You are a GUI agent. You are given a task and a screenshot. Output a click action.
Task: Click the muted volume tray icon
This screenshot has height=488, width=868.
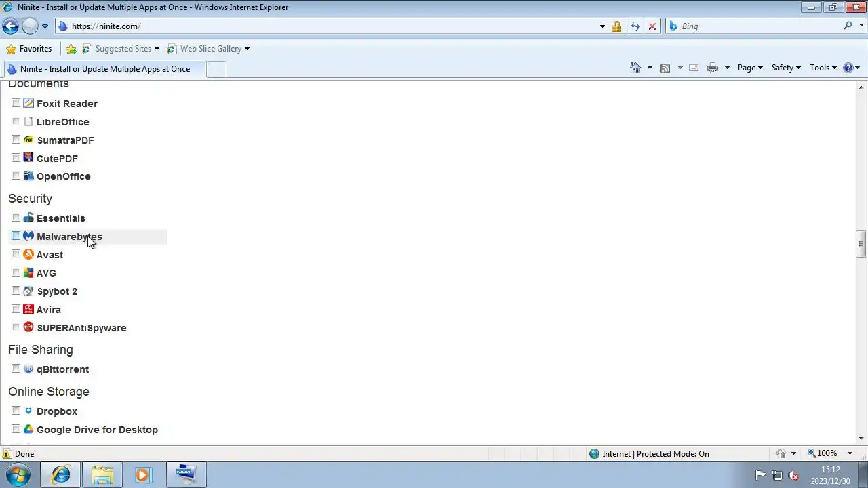tap(793, 475)
